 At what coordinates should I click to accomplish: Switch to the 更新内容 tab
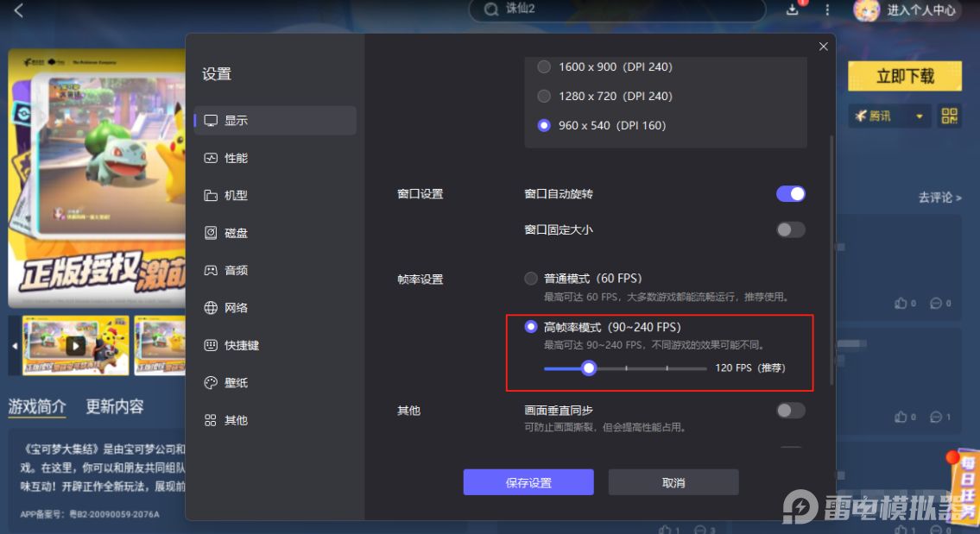click(114, 406)
